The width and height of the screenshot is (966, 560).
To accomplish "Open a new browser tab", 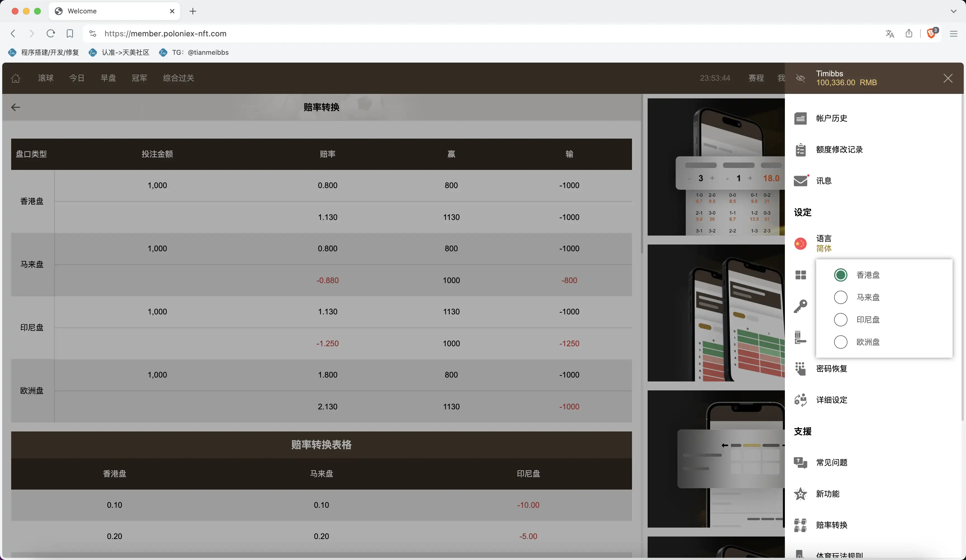I will click(193, 11).
